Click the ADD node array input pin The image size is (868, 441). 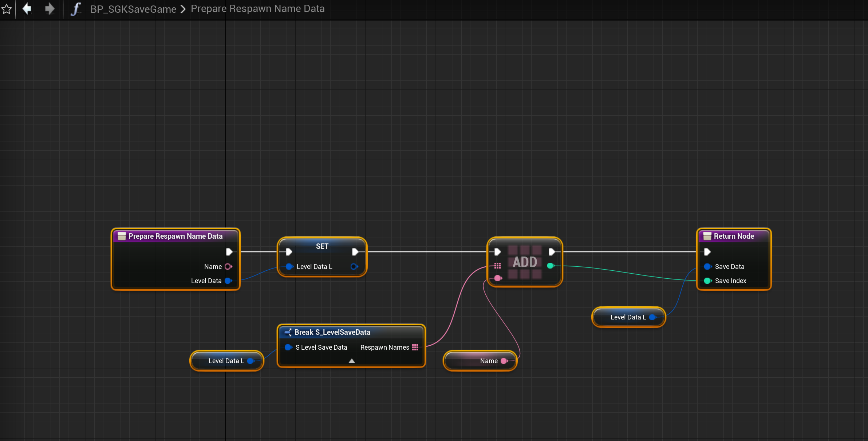[497, 266]
